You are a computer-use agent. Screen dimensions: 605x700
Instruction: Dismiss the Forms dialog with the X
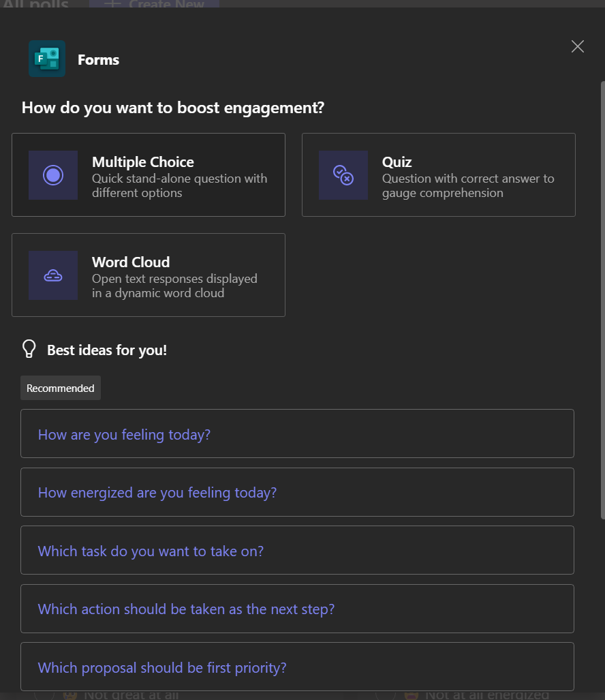click(x=577, y=46)
